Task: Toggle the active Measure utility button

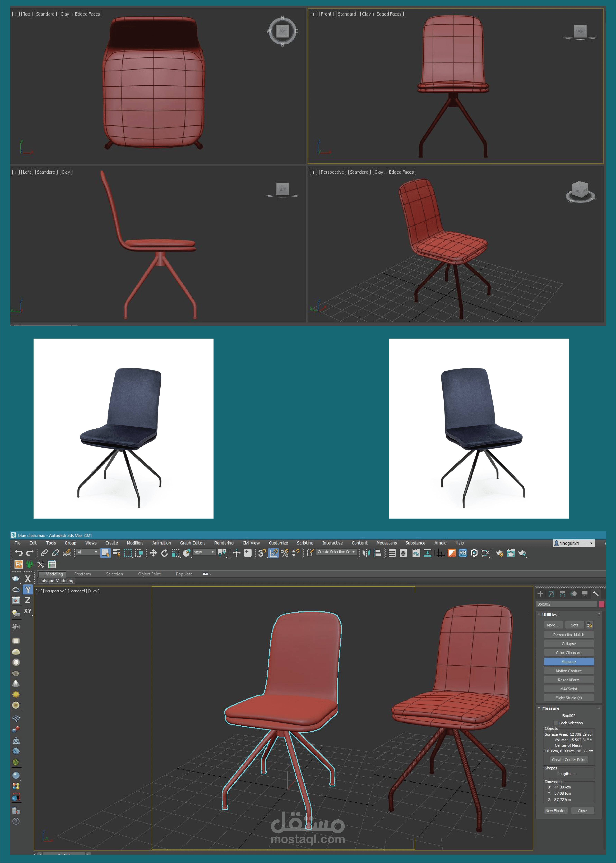Action: point(569,662)
